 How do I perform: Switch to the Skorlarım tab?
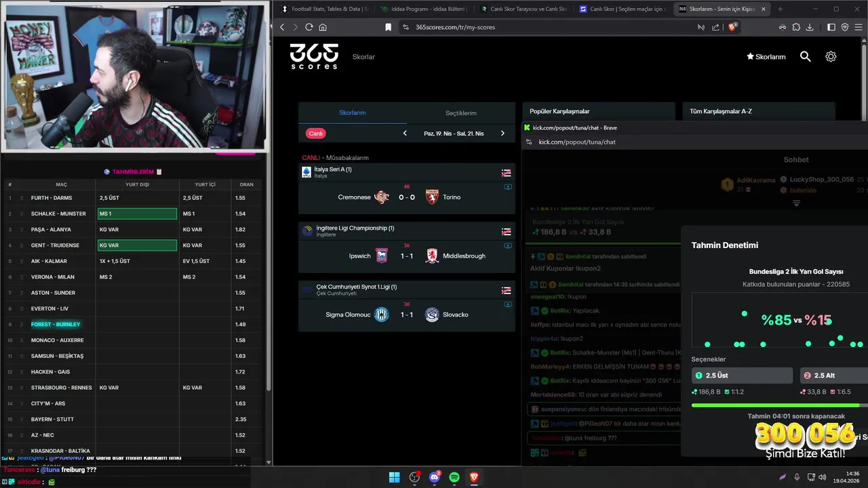353,113
